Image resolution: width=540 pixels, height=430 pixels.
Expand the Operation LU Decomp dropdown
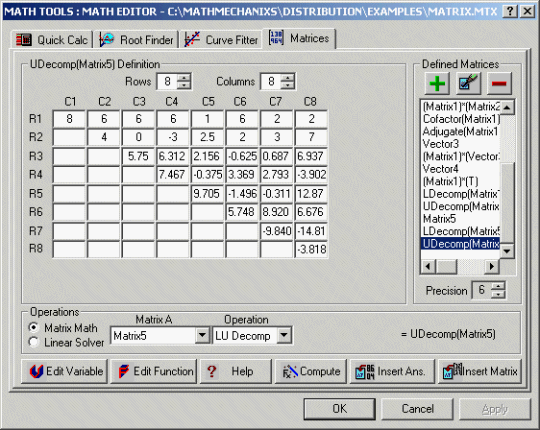284,335
